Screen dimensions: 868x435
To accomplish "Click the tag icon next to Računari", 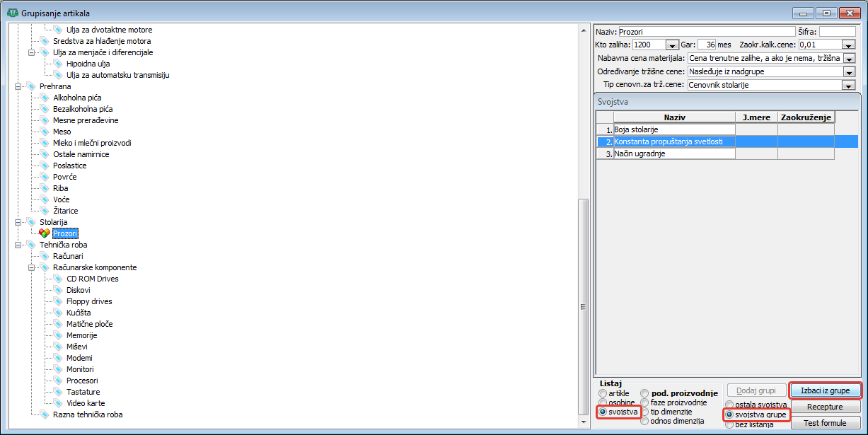I will pyautogui.click(x=45, y=256).
